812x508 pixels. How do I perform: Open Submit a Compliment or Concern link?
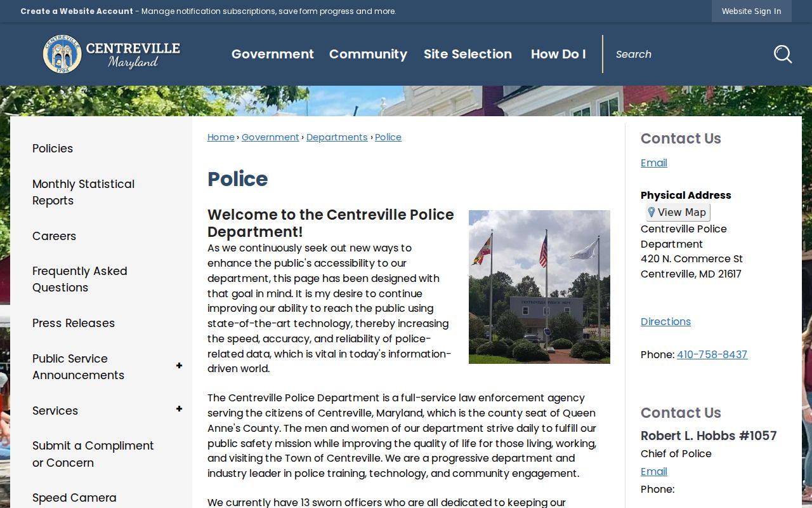click(x=93, y=454)
